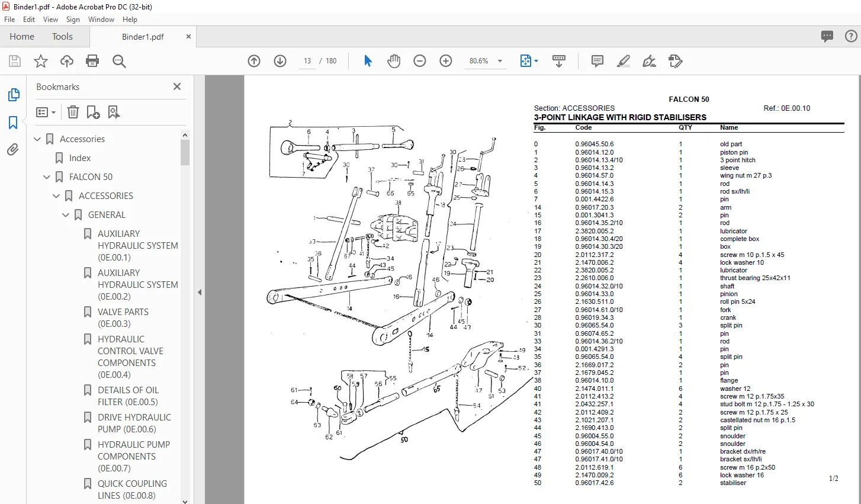Open DRIVE HYDRAULIC PUMP (0E.00.6) bookmark
Image resolution: width=861 pixels, height=504 pixels.
134,423
